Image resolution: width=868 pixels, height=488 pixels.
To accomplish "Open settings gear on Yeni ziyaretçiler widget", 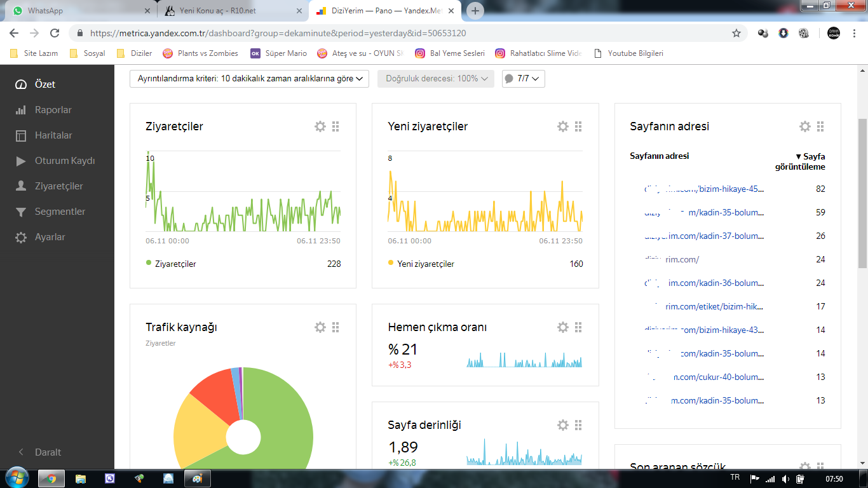I will [563, 126].
